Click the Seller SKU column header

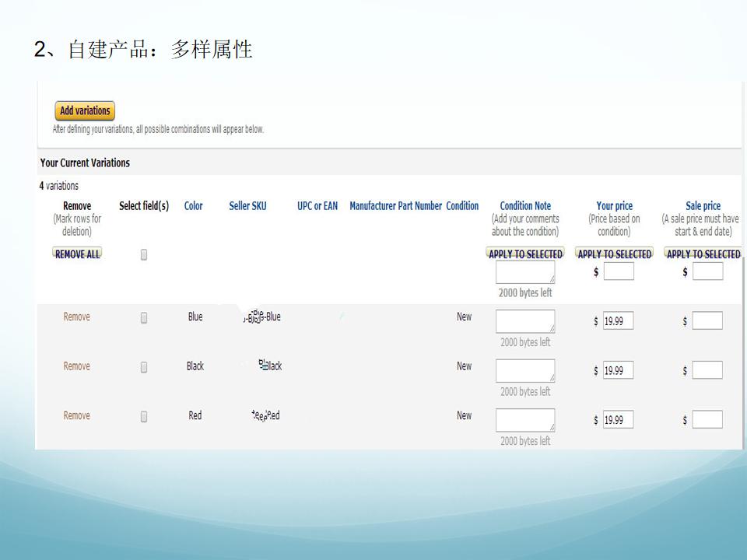pyautogui.click(x=247, y=205)
